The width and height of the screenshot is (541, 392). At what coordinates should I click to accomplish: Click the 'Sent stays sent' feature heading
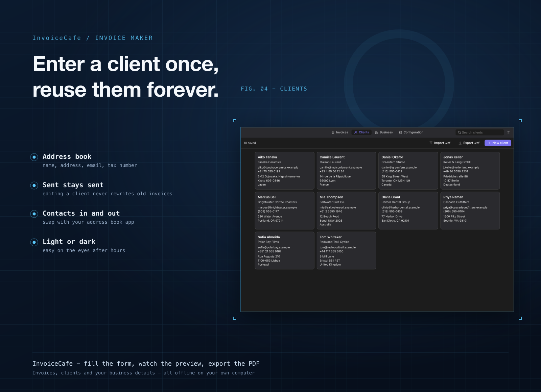pyautogui.click(x=73, y=185)
